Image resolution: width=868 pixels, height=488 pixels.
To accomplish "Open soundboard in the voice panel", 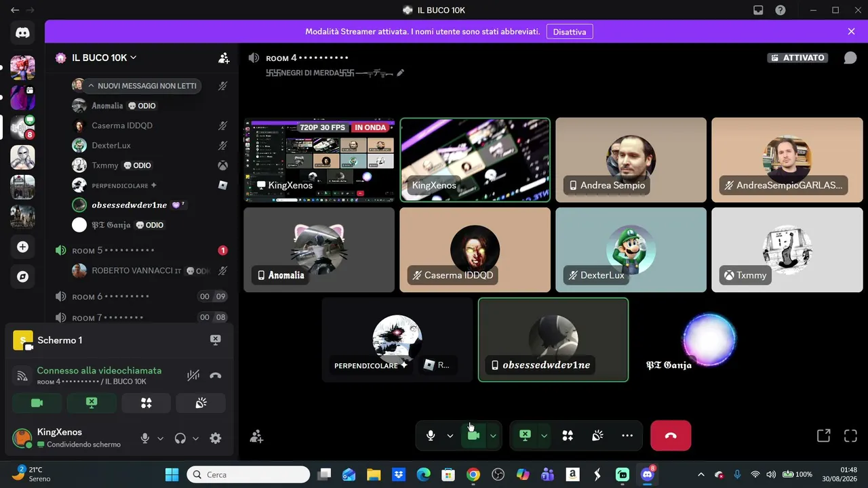I will tap(201, 403).
